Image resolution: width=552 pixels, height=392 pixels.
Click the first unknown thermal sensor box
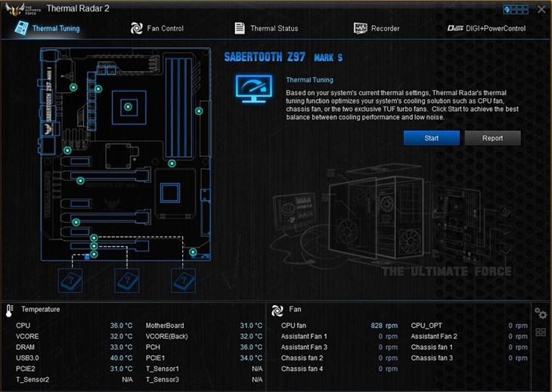(70, 280)
